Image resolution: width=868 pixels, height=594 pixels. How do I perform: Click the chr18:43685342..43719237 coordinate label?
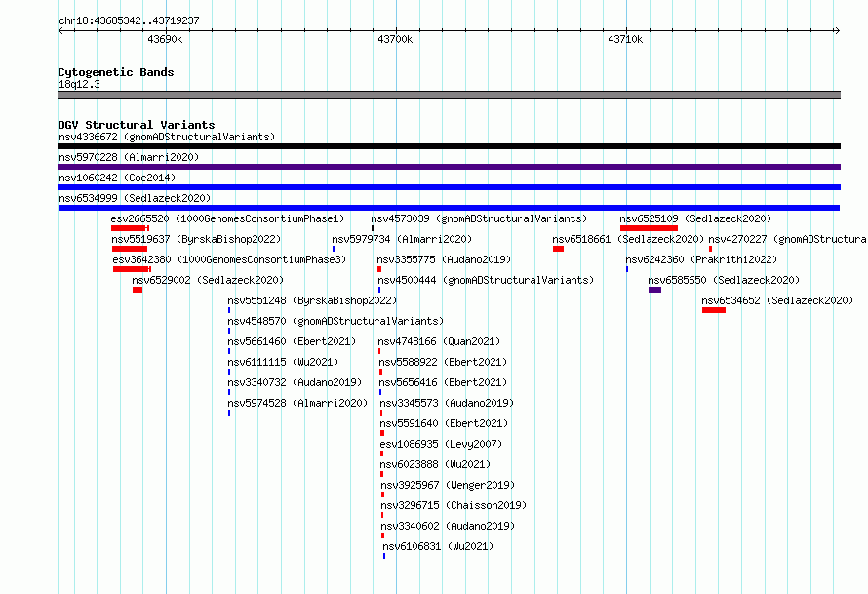tap(129, 20)
